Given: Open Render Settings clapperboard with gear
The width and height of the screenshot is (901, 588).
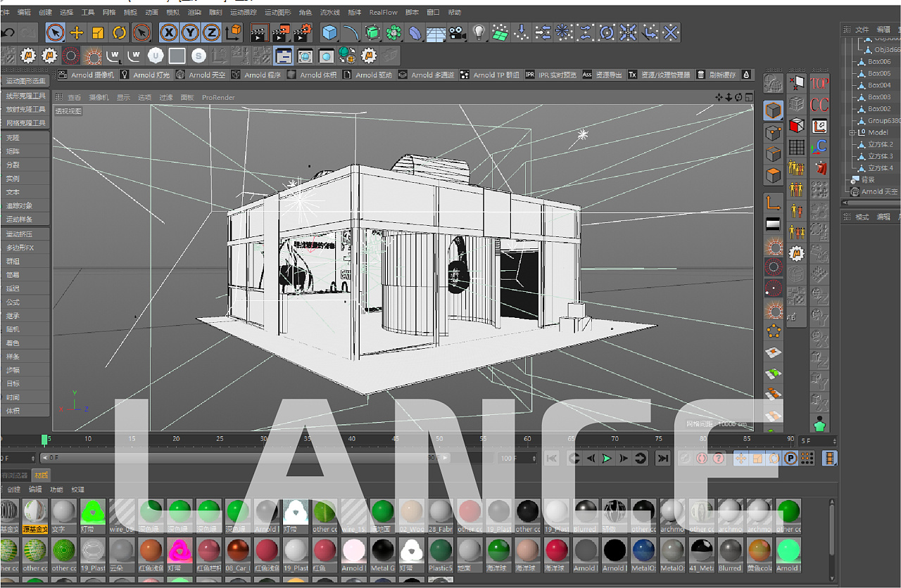Looking at the screenshot, I should [303, 32].
